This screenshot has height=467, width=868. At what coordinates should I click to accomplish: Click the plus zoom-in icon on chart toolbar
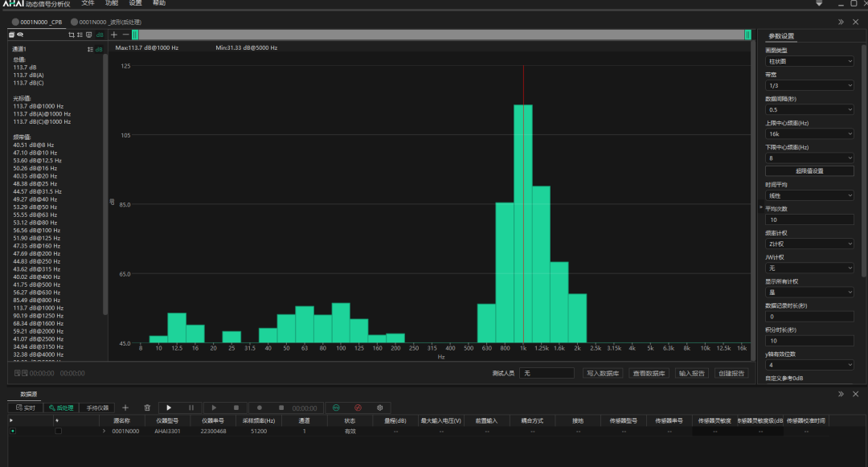tap(114, 35)
